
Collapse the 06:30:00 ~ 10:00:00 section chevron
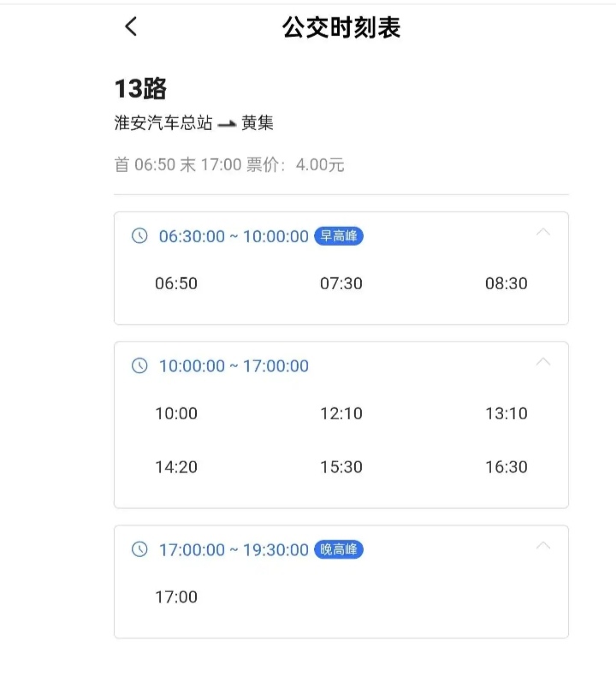coord(543,232)
